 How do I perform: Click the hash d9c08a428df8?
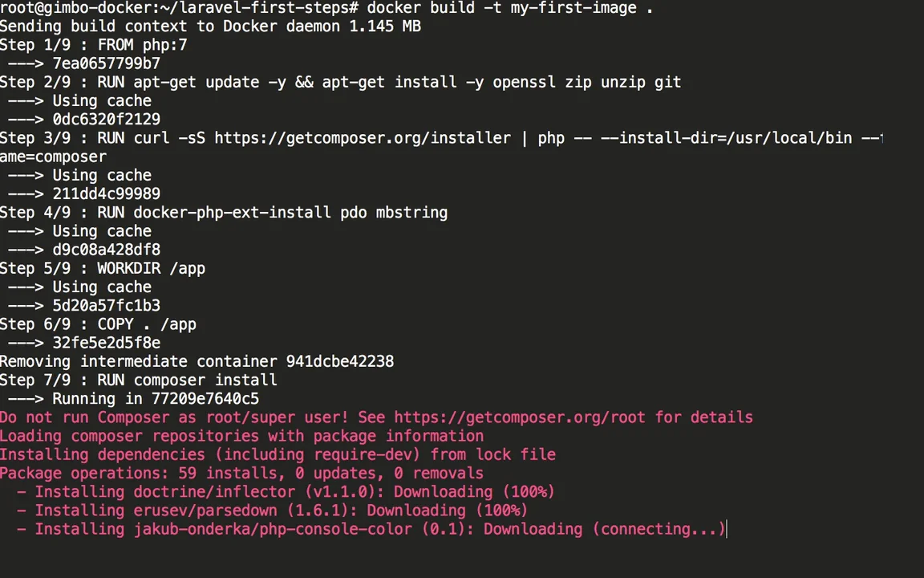point(106,250)
